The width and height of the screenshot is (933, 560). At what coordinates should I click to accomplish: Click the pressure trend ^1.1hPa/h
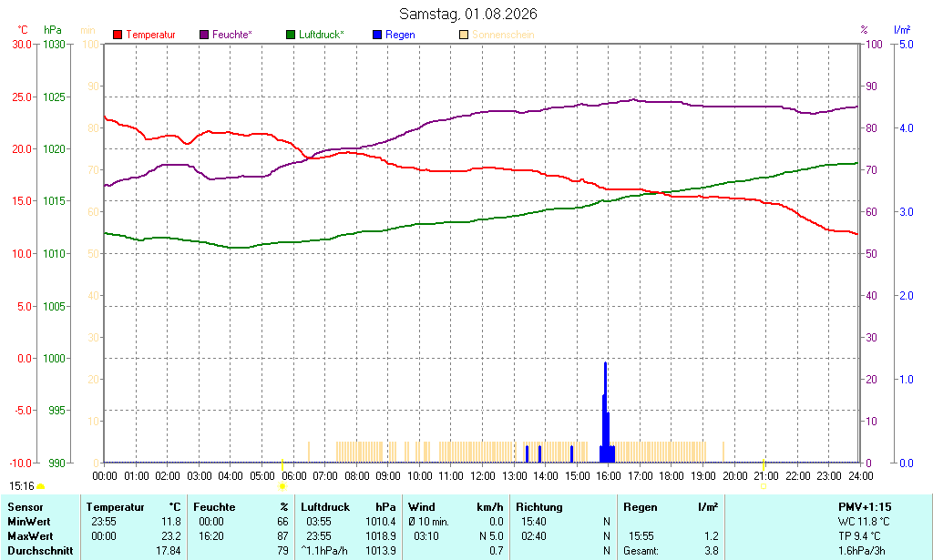click(x=324, y=551)
